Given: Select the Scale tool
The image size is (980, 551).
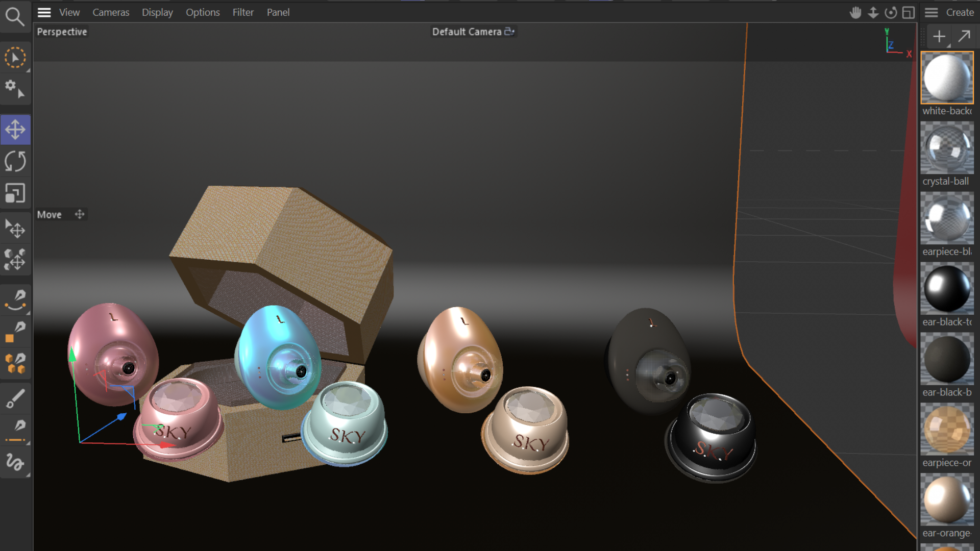Looking at the screenshot, I should [15, 193].
